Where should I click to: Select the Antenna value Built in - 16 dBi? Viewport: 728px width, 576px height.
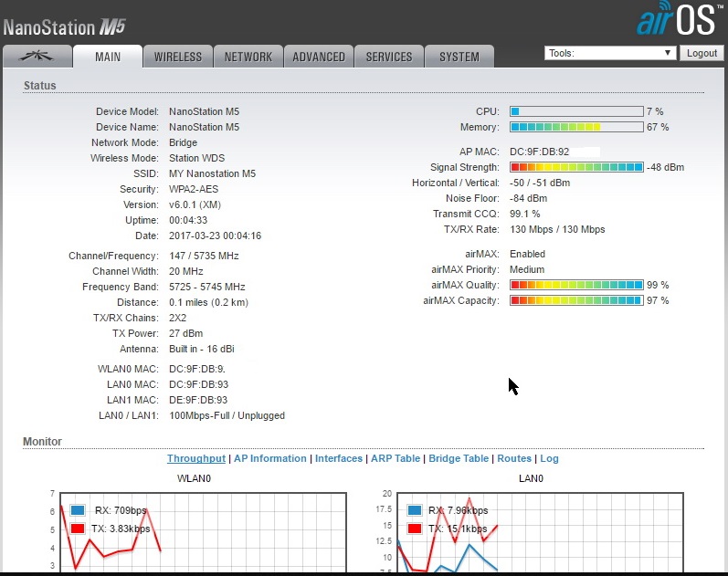[x=202, y=349]
